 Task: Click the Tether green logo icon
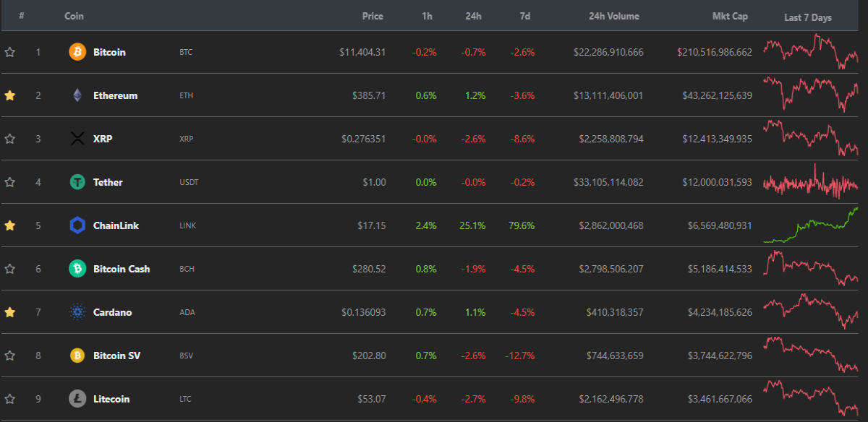pos(77,182)
